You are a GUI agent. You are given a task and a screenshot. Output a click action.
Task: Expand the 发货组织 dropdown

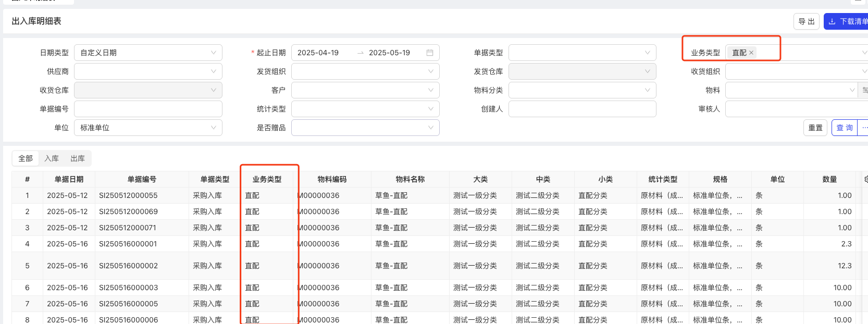tap(365, 71)
